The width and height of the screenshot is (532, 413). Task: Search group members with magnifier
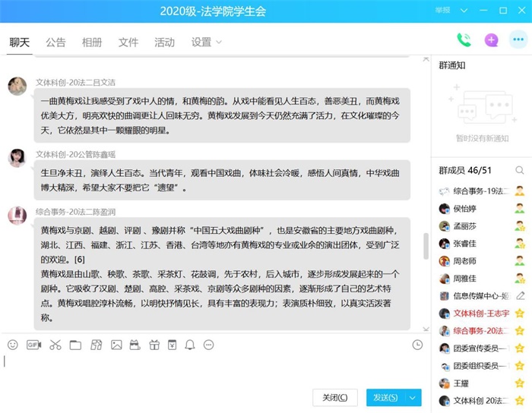[x=519, y=170]
